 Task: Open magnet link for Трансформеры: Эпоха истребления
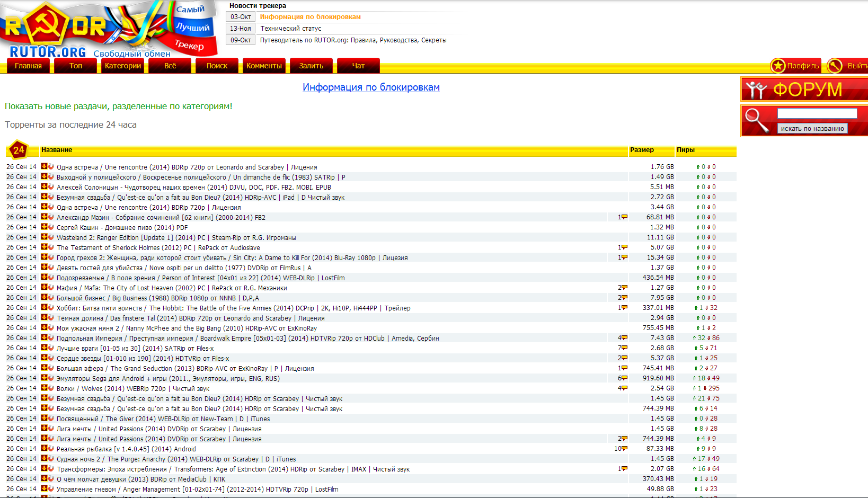[51, 468]
